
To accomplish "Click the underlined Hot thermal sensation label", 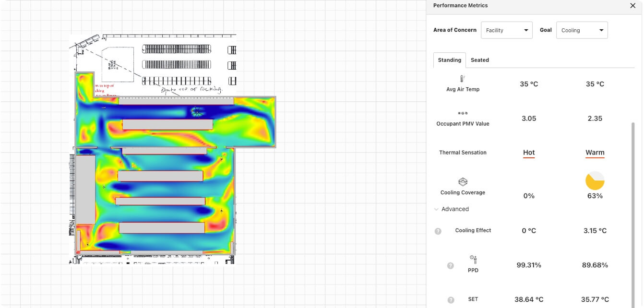I will click(528, 153).
